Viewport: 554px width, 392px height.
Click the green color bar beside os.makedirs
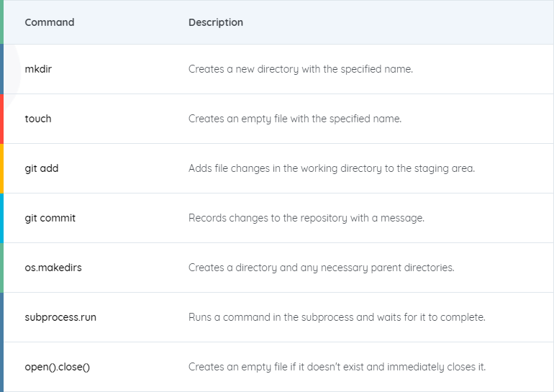tap(1, 268)
